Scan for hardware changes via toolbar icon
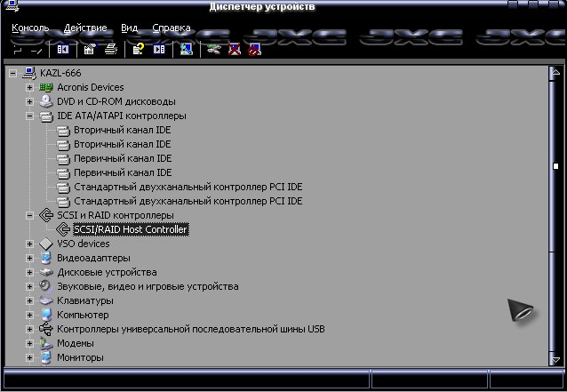Image resolution: width=567 pixels, height=392 pixels. point(187,49)
